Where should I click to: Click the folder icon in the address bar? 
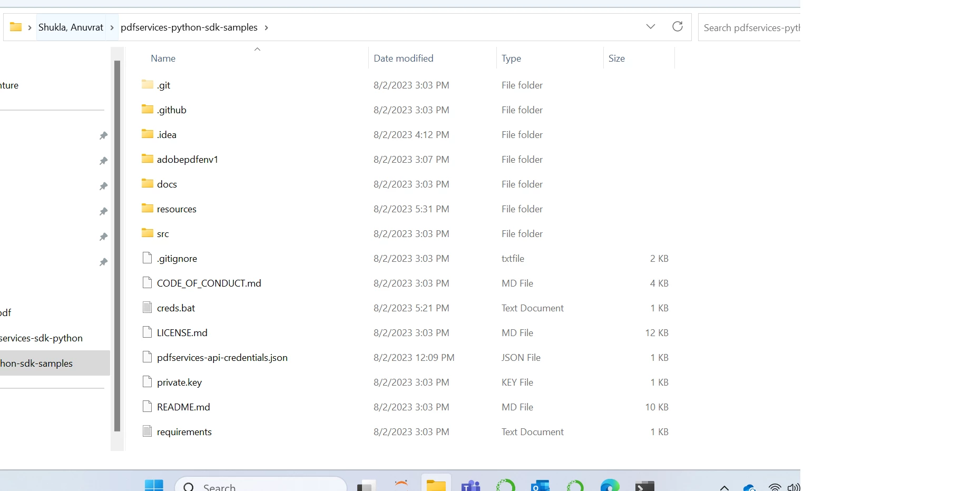(x=16, y=27)
